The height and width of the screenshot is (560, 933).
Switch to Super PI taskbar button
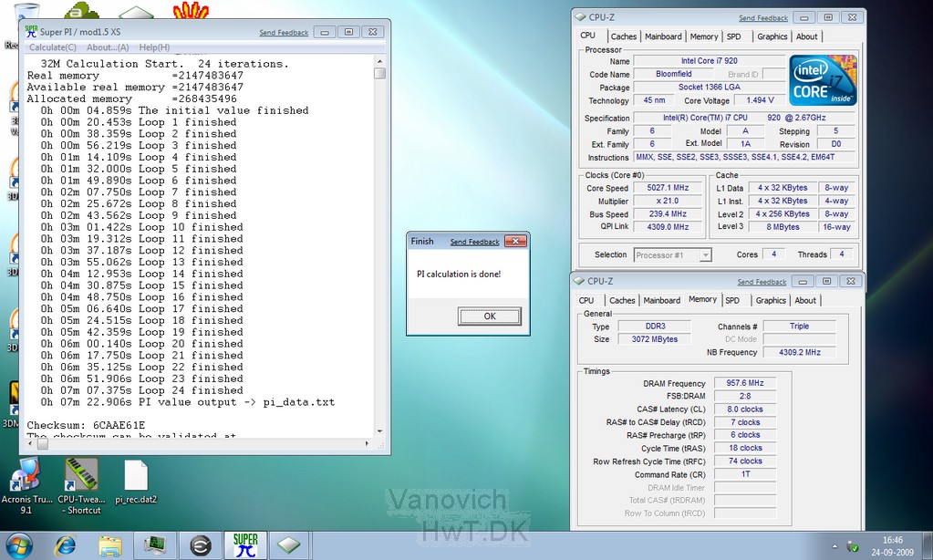245,545
